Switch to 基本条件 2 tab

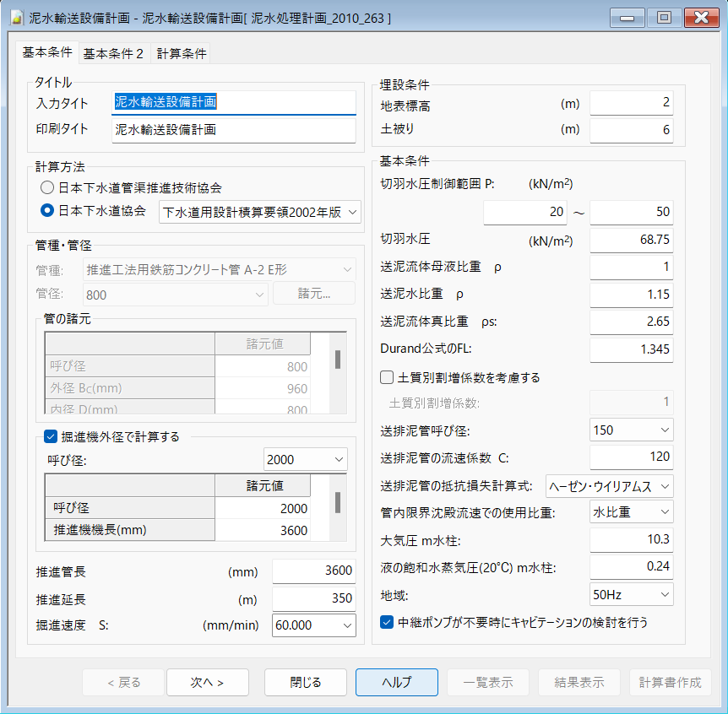[113, 53]
